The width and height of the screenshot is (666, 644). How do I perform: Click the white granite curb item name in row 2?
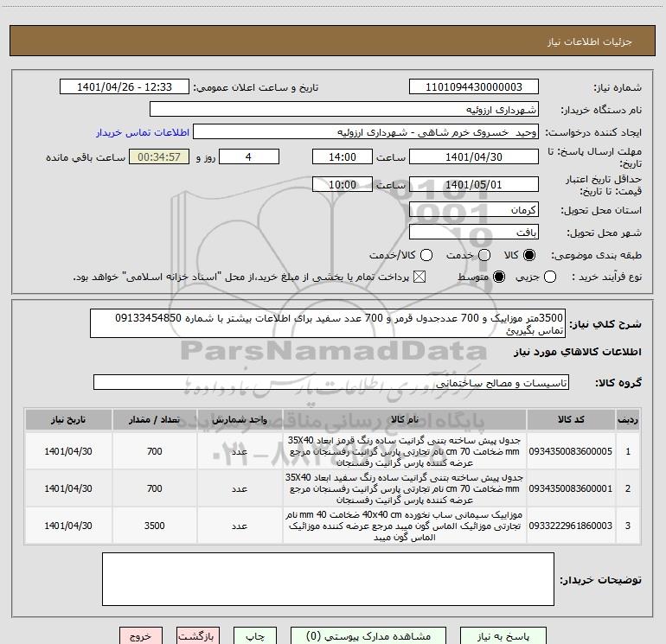pyautogui.click(x=405, y=488)
